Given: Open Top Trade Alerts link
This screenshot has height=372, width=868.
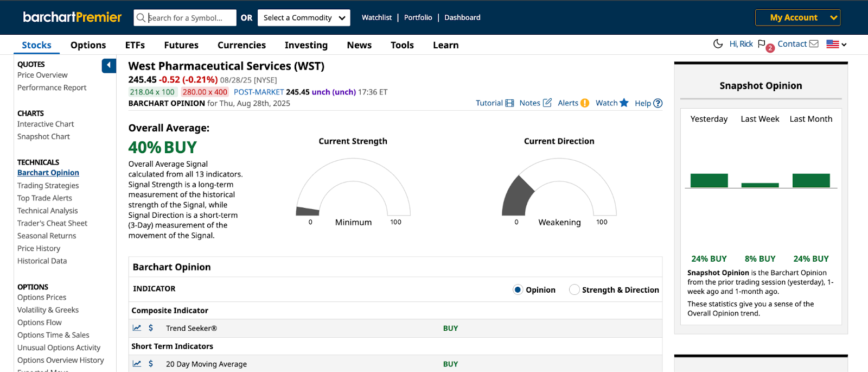Looking at the screenshot, I should [44, 198].
